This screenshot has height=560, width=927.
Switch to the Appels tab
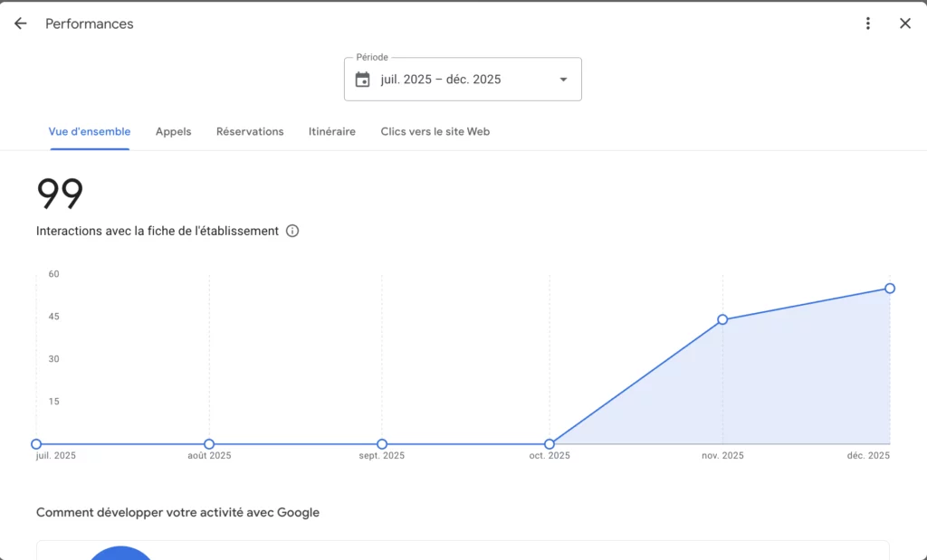point(173,131)
